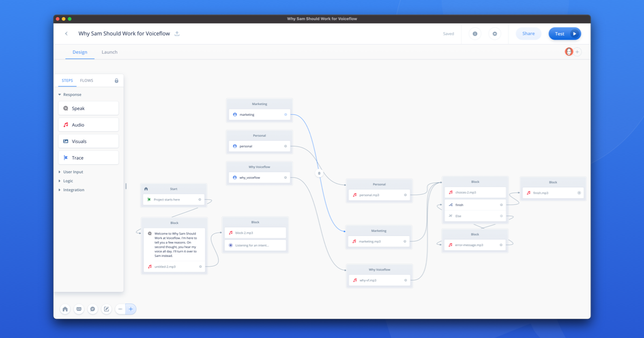Click the export icon beside project title
This screenshot has width=644, height=338.
[177, 34]
